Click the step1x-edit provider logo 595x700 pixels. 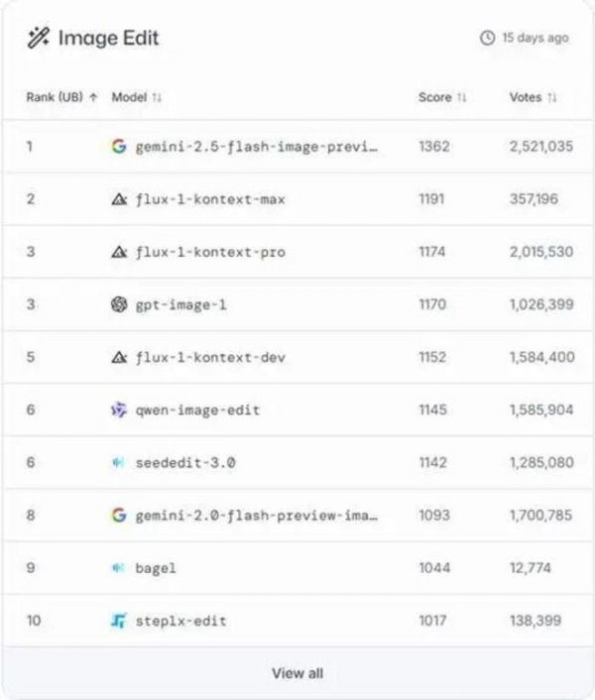point(119,622)
